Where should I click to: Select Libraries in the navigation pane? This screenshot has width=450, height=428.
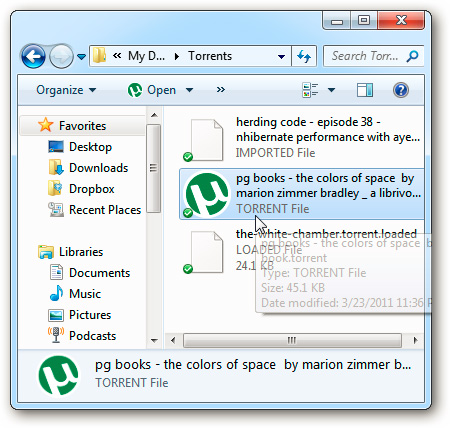click(x=81, y=252)
